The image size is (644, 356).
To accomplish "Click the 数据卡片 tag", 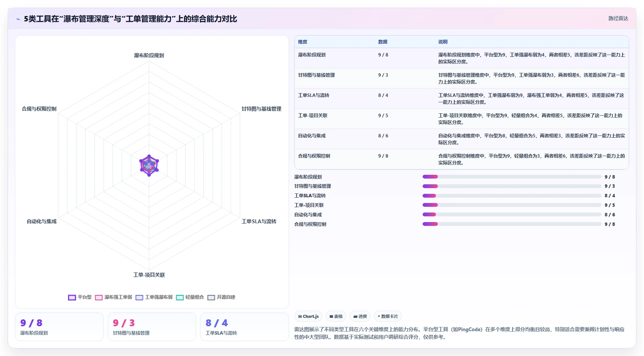I will coord(388,316).
